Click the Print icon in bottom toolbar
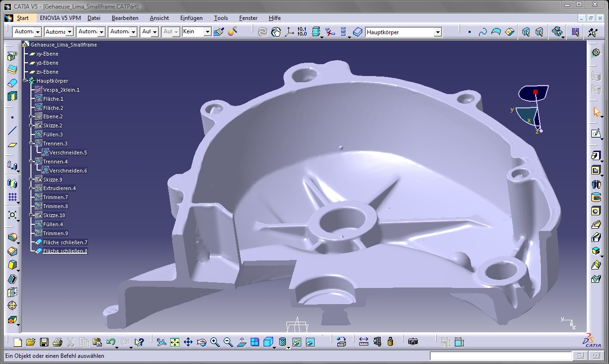This screenshot has height=364, width=609. (x=58, y=342)
